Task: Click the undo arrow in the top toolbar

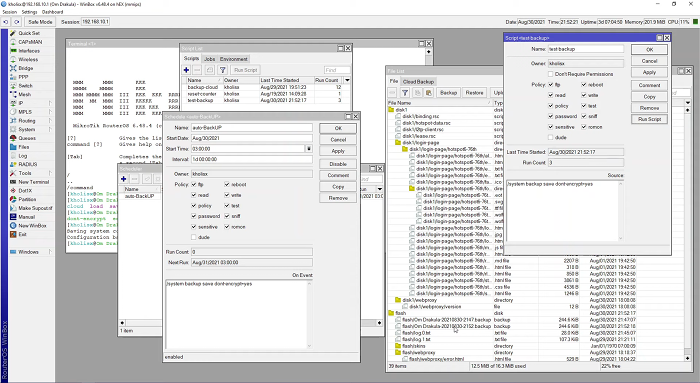Action: (6, 22)
